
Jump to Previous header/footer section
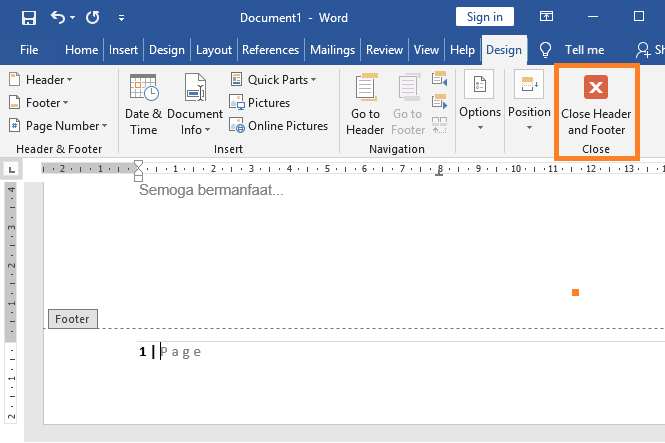click(439, 79)
